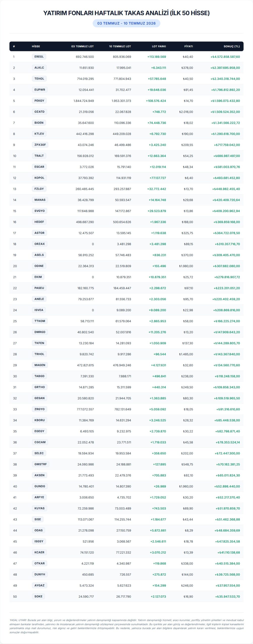This screenshot has width=253, height=644.
Task: Click the HİSSE column header
Action: 36,46
